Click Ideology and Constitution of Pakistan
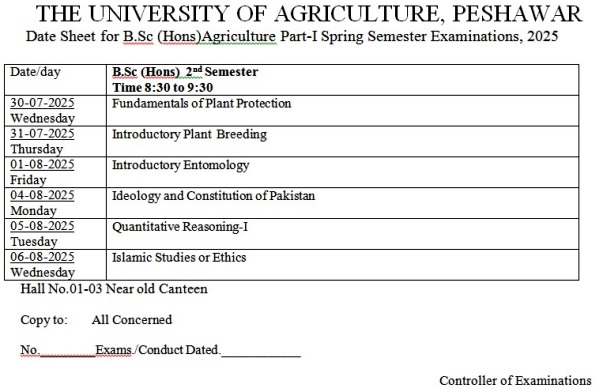 213,196
